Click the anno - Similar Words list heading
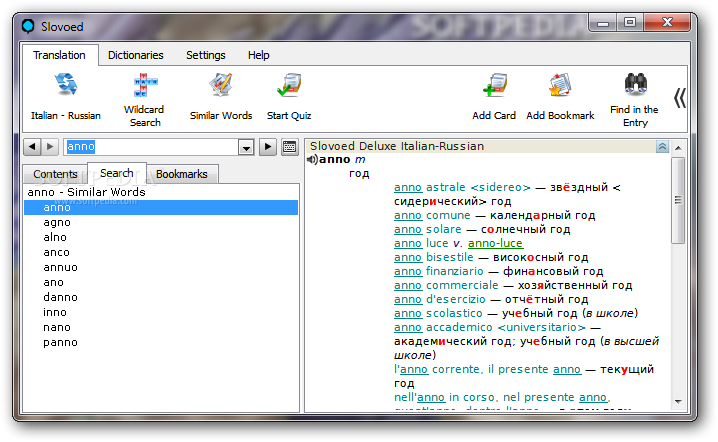The width and height of the screenshot is (718, 442). tap(87, 192)
